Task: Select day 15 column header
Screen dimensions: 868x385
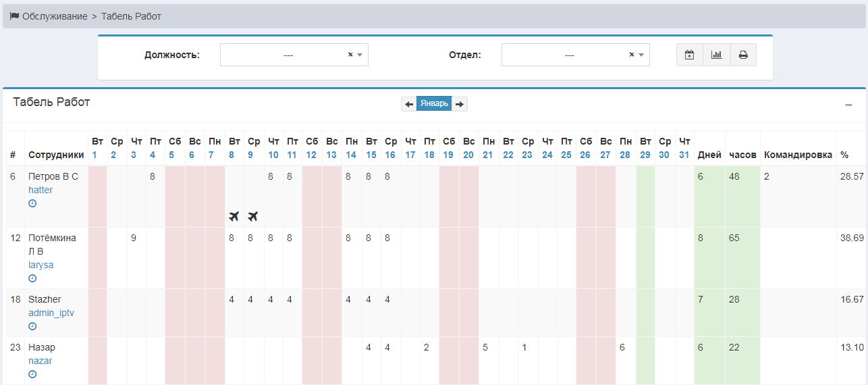Action: click(x=371, y=155)
